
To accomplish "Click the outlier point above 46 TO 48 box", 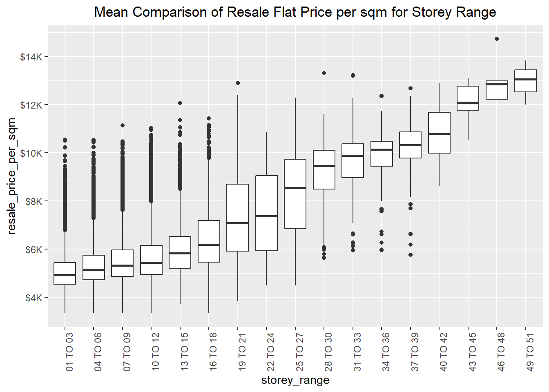I will (x=497, y=39).
